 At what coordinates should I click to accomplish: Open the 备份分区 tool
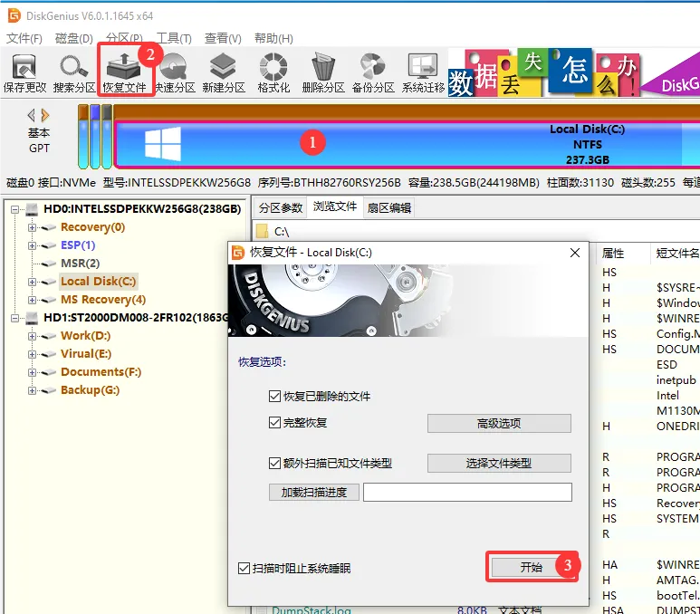[373, 73]
